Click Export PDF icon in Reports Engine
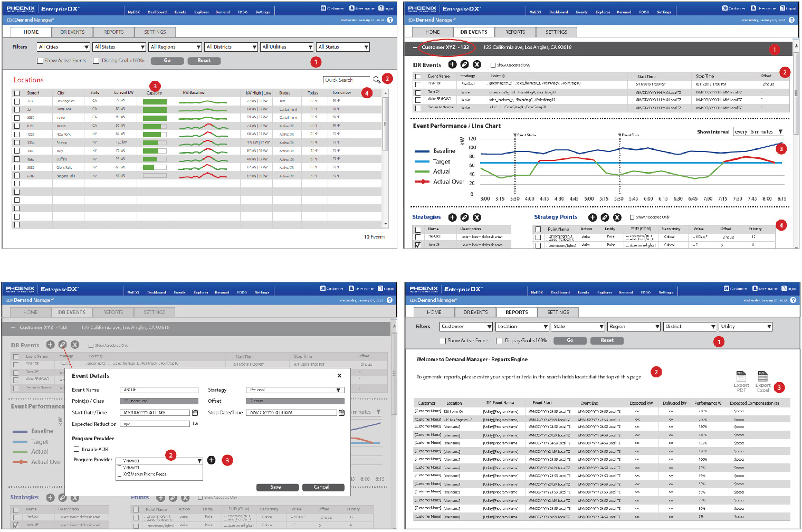Screen dimensions: 802x532 click(741, 377)
